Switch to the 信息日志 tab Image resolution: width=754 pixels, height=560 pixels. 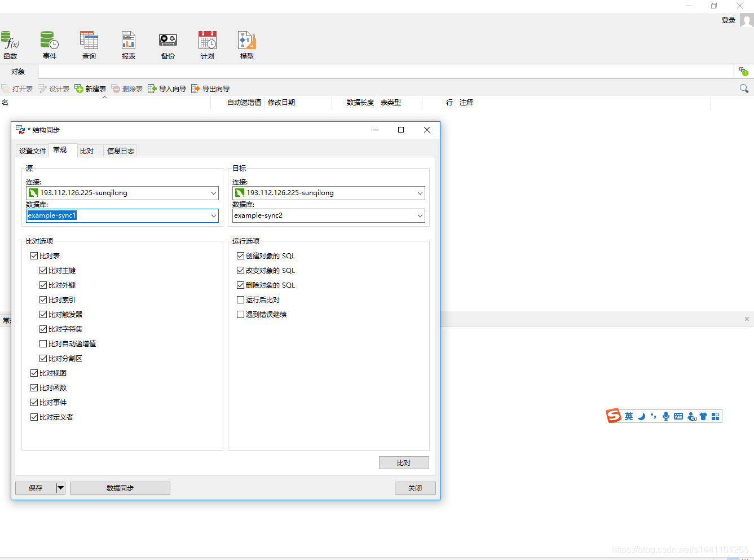[121, 151]
